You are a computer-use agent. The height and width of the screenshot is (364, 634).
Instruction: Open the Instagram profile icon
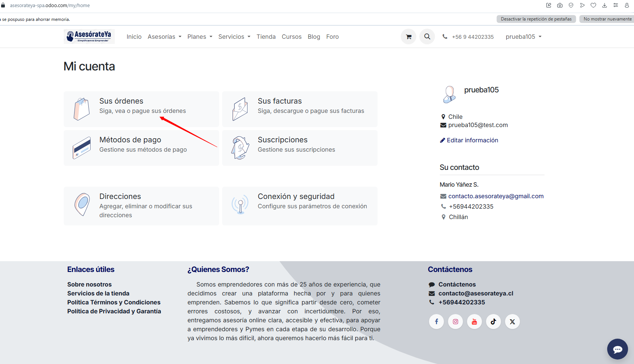(455, 322)
